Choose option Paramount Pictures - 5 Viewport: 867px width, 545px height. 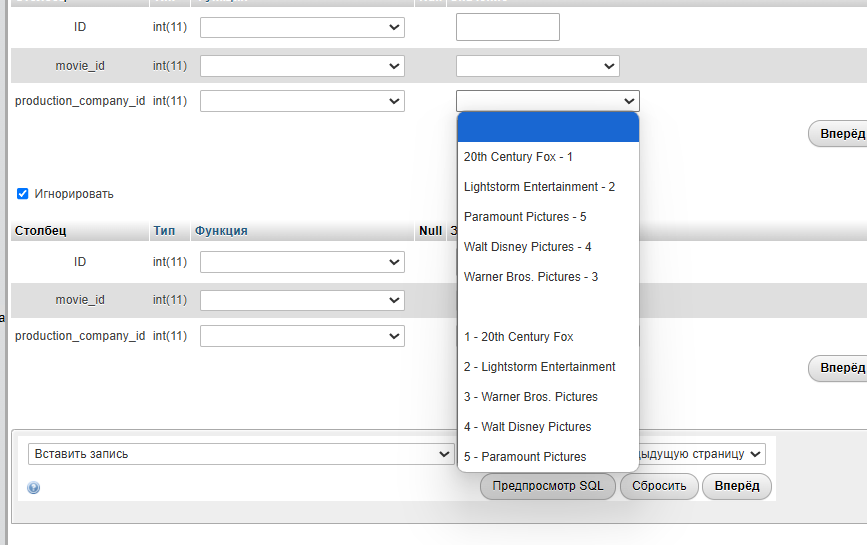pyautogui.click(x=549, y=217)
